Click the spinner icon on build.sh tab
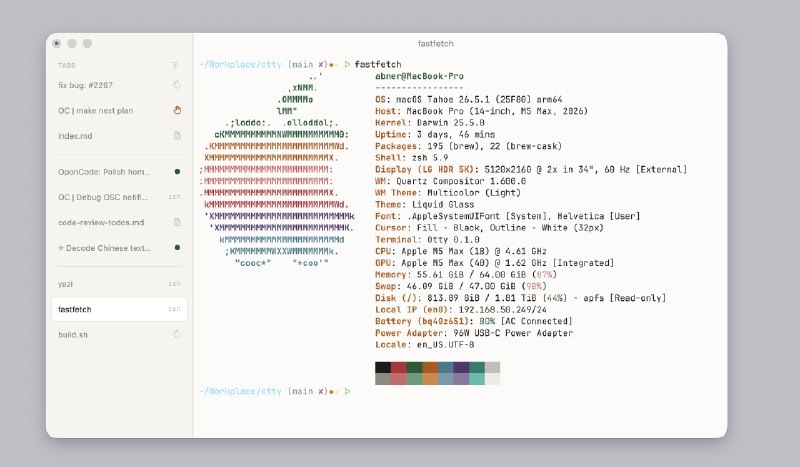Screen dimensions: 800x467 click(x=177, y=334)
